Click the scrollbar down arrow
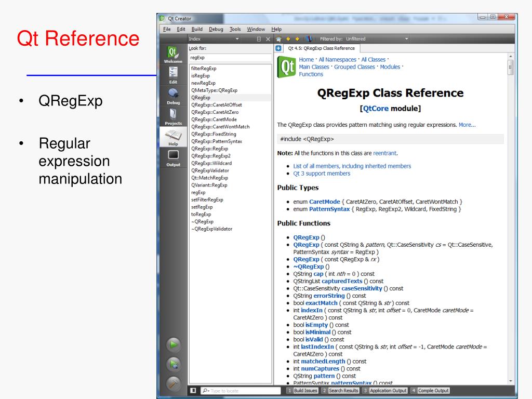The height and width of the screenshot is (399, 532). pos(510,381)
